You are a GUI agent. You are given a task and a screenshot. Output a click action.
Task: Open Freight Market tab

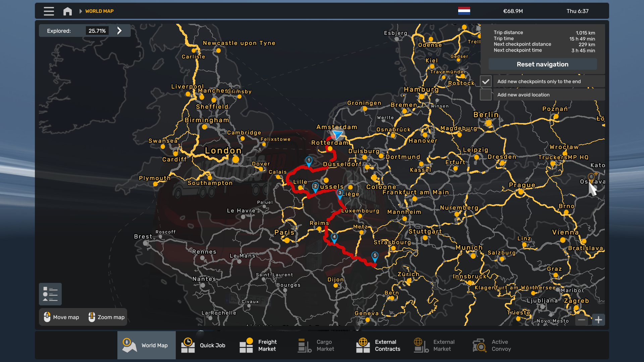(x=263, y=345)
